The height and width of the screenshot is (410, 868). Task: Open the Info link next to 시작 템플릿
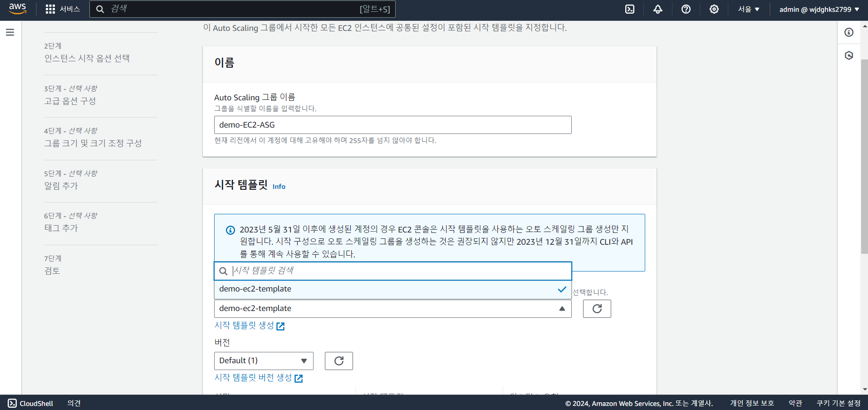coord(279,187)
